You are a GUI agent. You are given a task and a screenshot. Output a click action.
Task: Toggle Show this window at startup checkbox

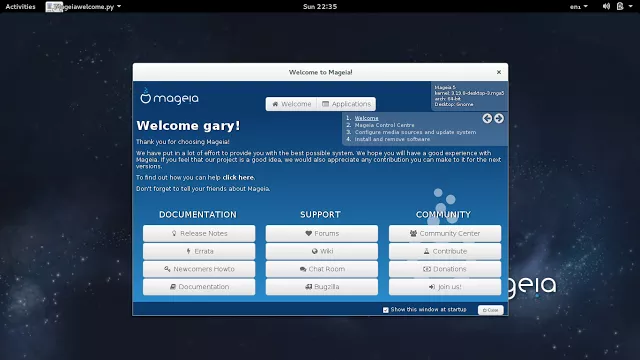386,310
